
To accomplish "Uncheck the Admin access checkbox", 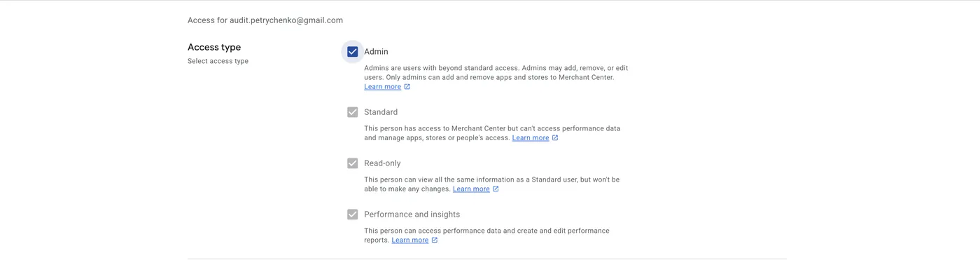I will (353, 52).
